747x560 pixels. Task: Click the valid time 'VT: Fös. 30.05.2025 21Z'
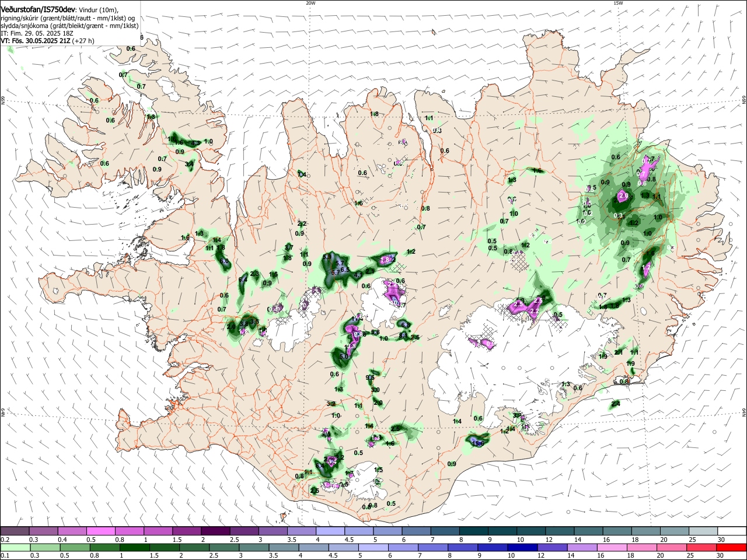pyautogui.click(x=36, y=41)
